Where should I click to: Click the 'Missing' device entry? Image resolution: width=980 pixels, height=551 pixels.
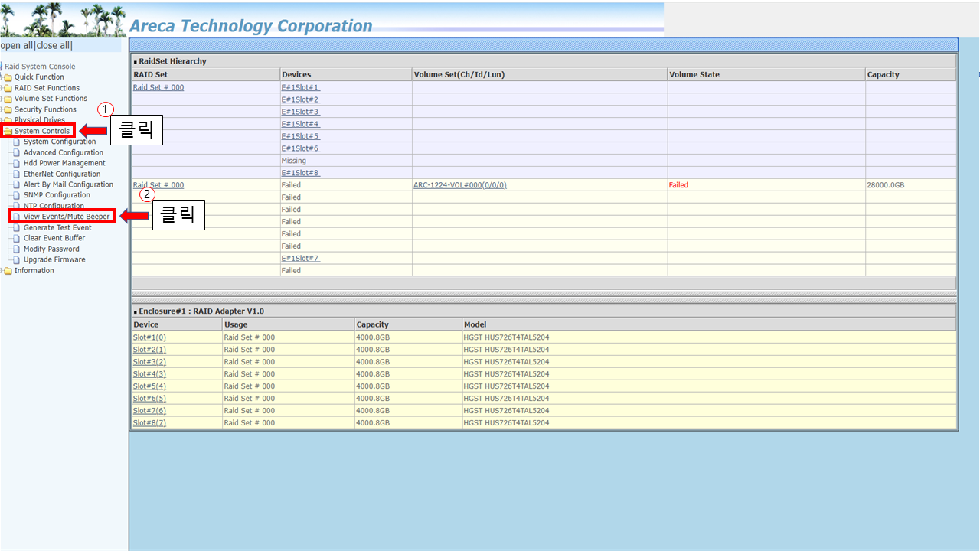(294, 161)
